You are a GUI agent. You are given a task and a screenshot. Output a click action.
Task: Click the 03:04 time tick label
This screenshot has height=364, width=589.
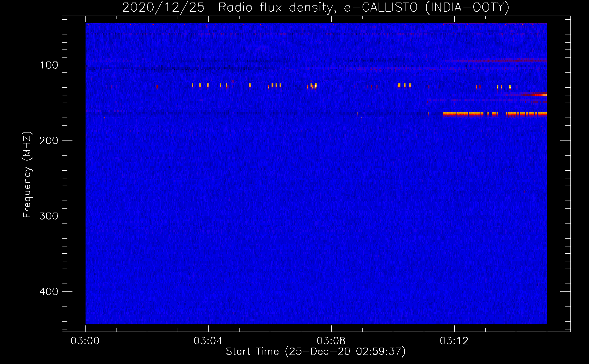coord(208,341)
